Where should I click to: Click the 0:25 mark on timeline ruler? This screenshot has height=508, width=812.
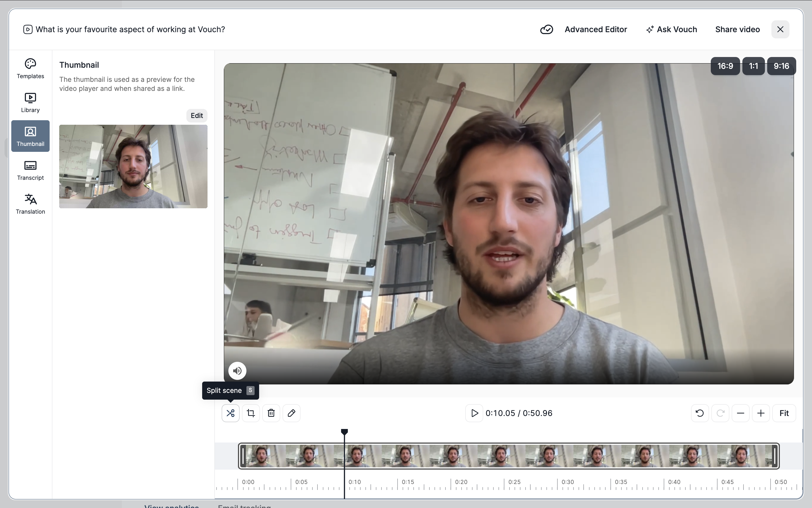514,482
